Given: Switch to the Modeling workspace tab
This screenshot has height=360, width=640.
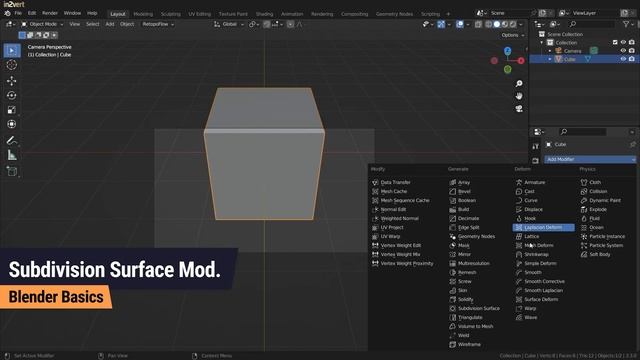Looking at the screenshot, I should pos(143,14).
